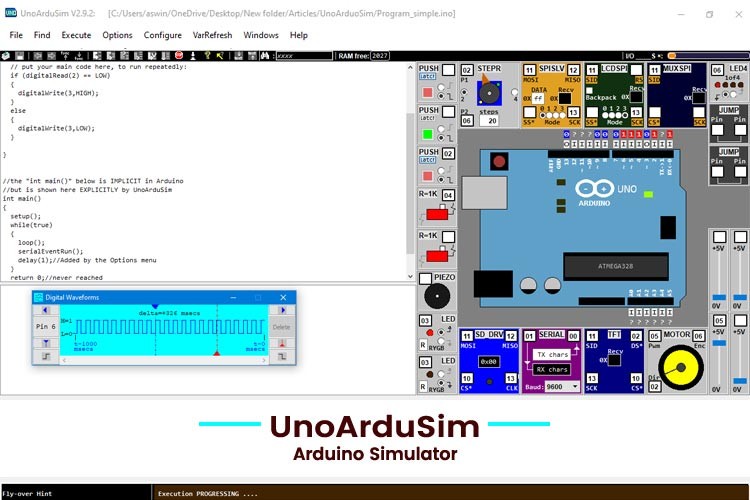This screenshot has width=750, height=500.
Task: Click the yellow MOTOR wheel
Action: 681,367
